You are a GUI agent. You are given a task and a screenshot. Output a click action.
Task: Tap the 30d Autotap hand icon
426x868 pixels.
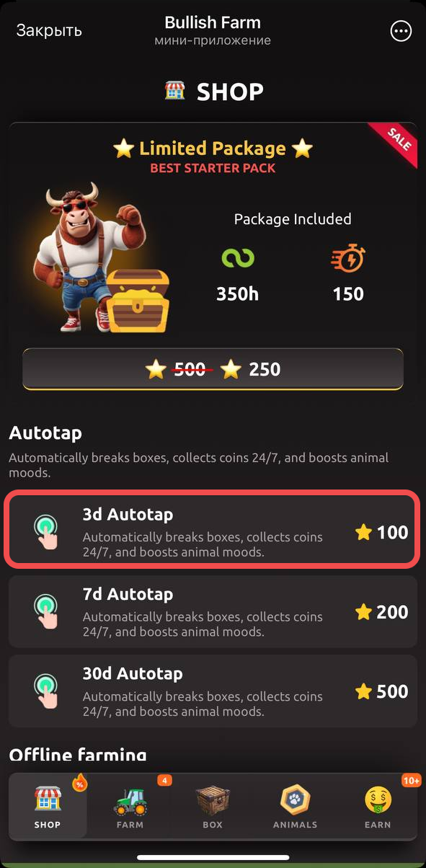tap(48, 691)
